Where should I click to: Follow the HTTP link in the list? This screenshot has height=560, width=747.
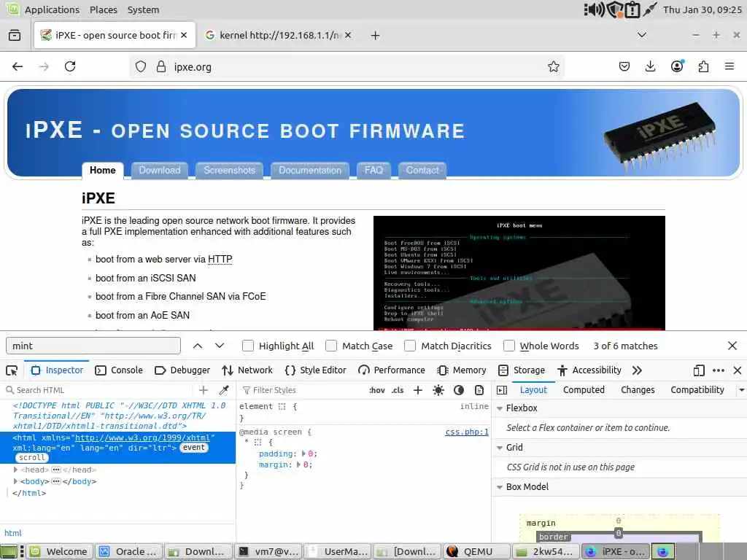click(220, 260)
